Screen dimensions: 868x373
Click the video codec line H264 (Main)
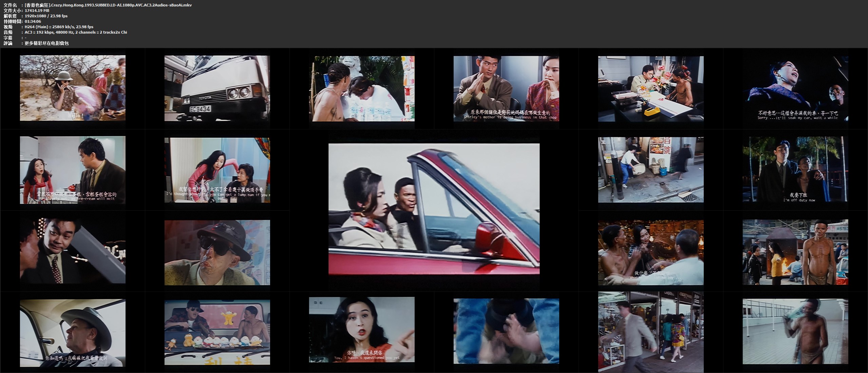59,27
